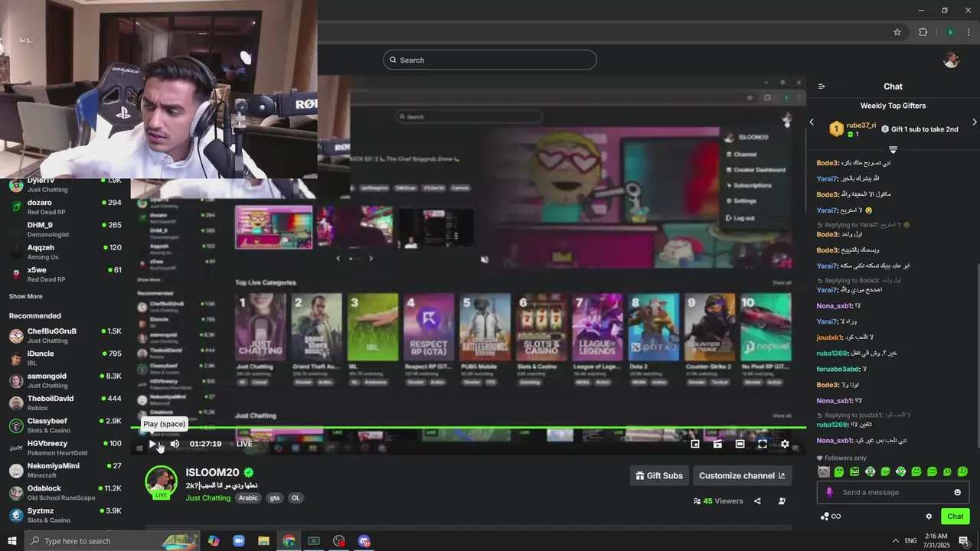Create a clip from the player controls

point(717,444)
